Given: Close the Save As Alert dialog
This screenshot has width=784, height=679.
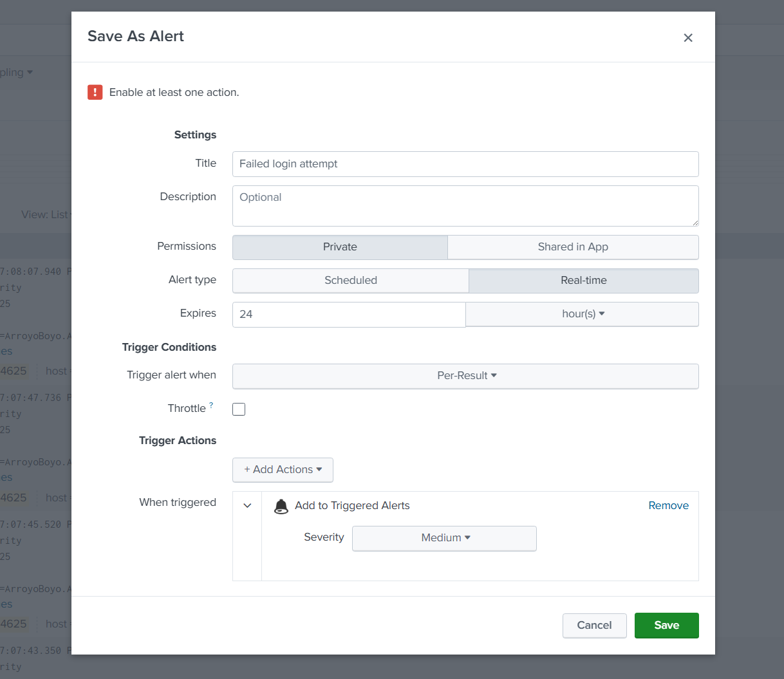Looking at the screenshot, I should (687, 38).
